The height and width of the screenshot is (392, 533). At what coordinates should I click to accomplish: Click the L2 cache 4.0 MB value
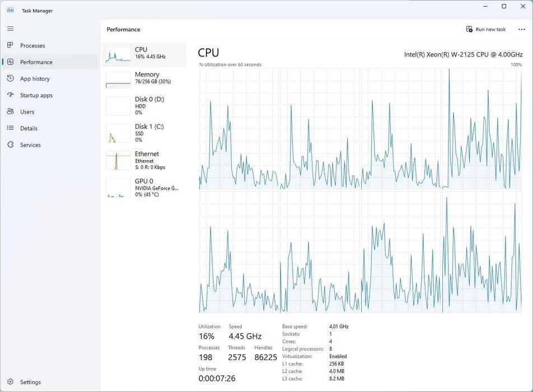[x=336, y=371]
